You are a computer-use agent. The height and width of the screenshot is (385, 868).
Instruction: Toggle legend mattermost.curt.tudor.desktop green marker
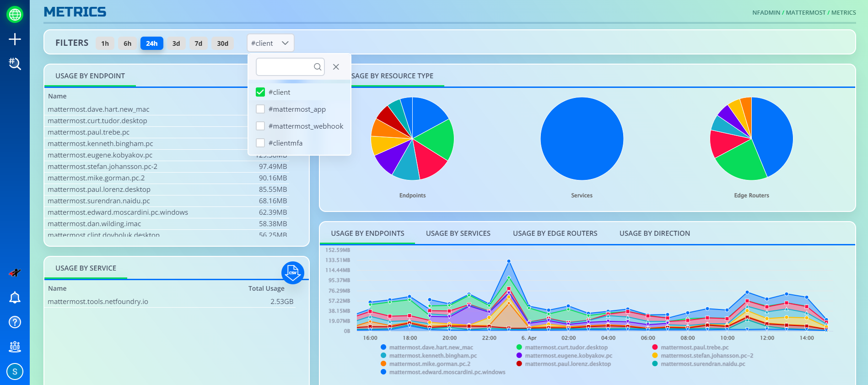(519, 347)
